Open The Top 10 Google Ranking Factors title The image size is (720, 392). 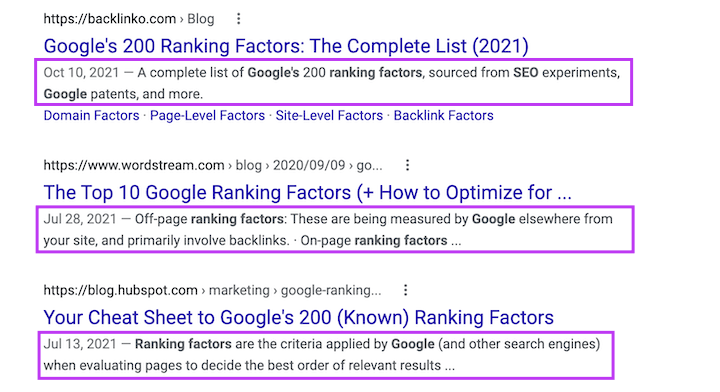click(308, 192)
